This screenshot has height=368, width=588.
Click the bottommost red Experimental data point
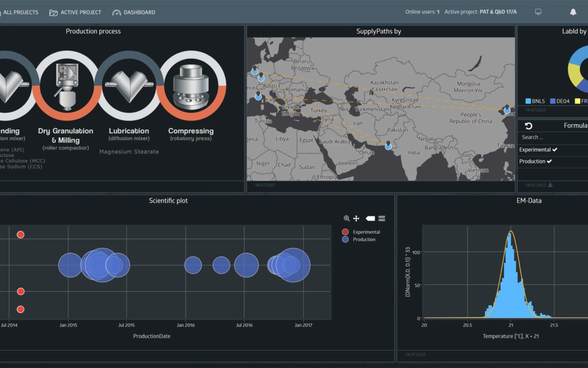(x=21, y=310)
